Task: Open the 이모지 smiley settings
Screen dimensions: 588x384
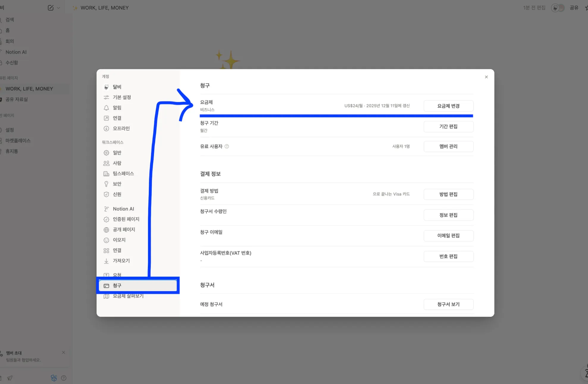Action: coord(119,240)
